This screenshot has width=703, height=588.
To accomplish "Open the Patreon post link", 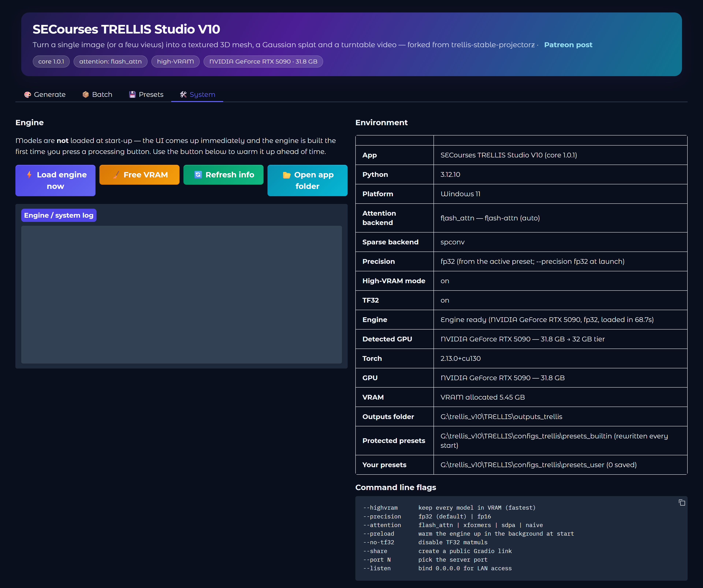I will pyautogui.click(x=568, y=45).
